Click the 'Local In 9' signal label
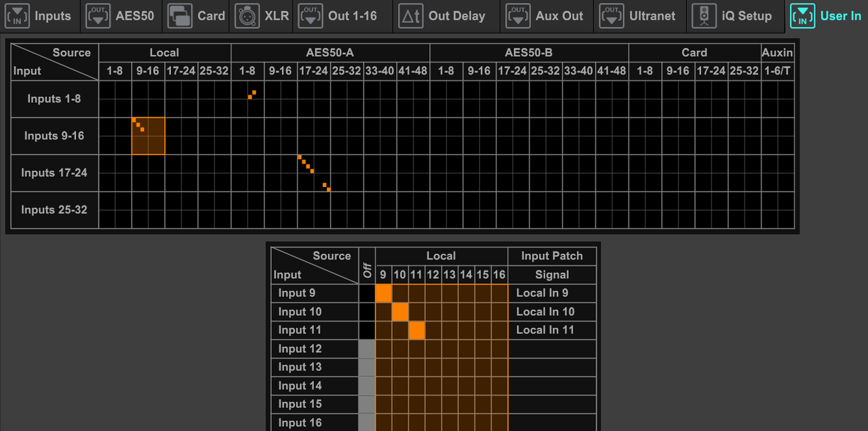The width and height of the screenshot is (868, 431). (542, 293)
